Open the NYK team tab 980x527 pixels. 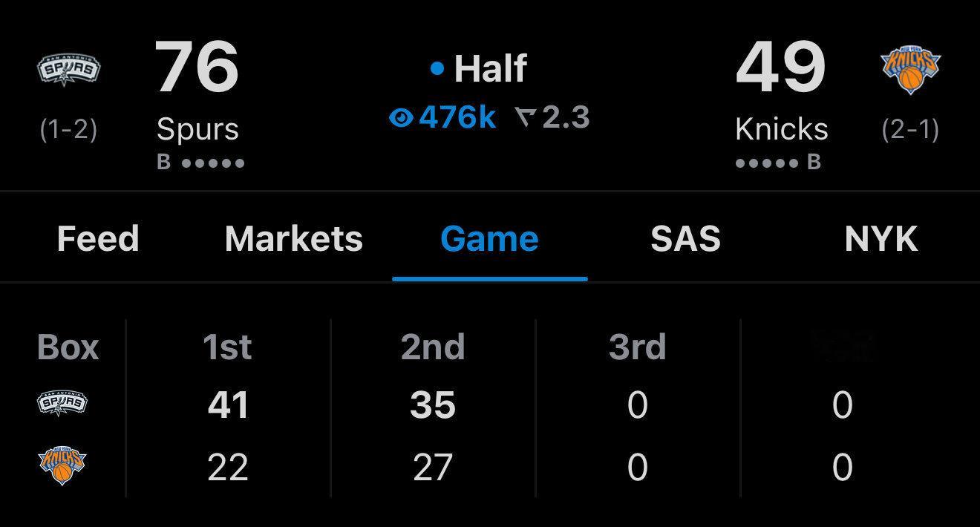click(881, 239)
